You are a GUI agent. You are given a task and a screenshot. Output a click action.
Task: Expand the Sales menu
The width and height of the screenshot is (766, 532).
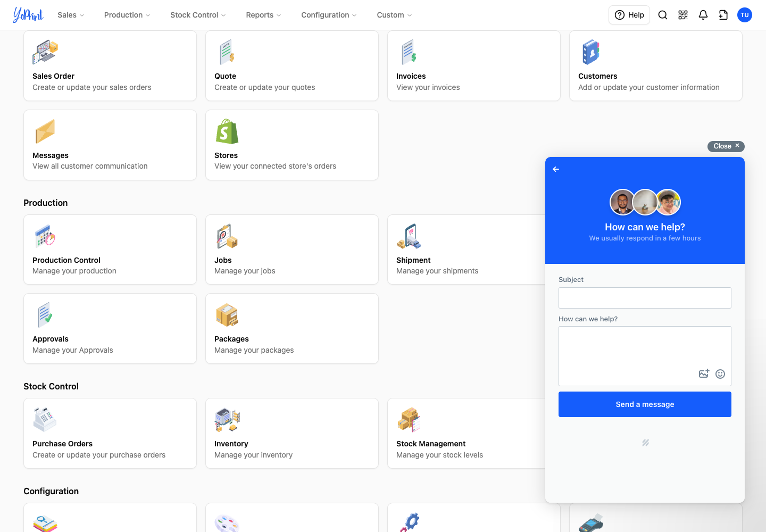[71, 15]
